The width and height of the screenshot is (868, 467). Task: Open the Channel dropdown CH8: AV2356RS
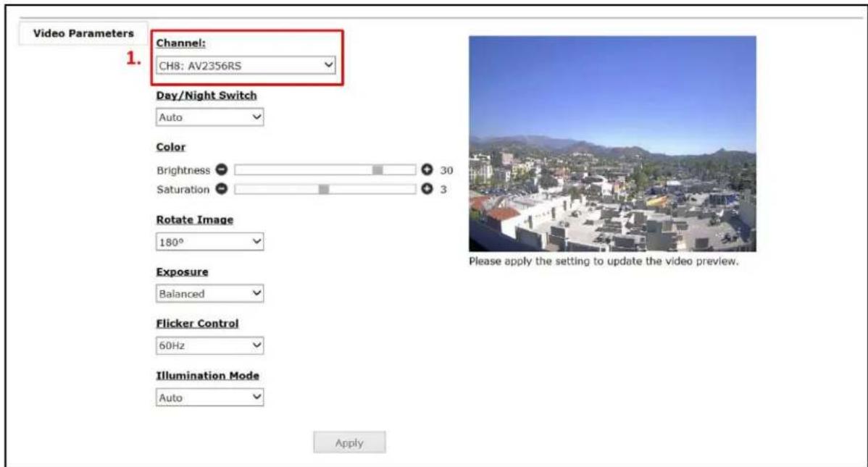[246, 65]
